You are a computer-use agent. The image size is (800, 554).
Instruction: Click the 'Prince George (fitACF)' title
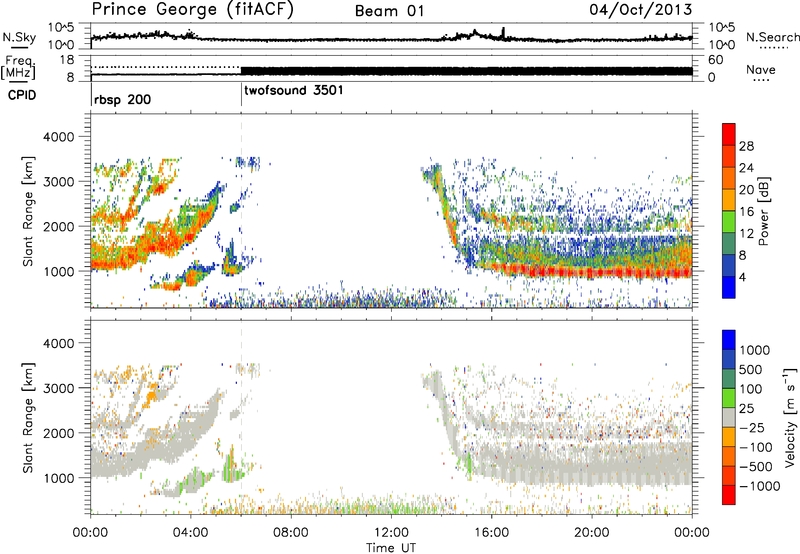tap(193, 10)
